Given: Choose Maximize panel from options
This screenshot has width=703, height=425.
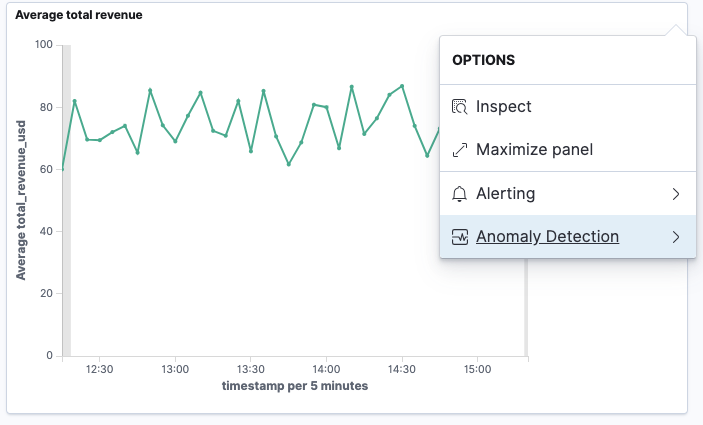Looking at the screenshot, I should tap(568, 150).
